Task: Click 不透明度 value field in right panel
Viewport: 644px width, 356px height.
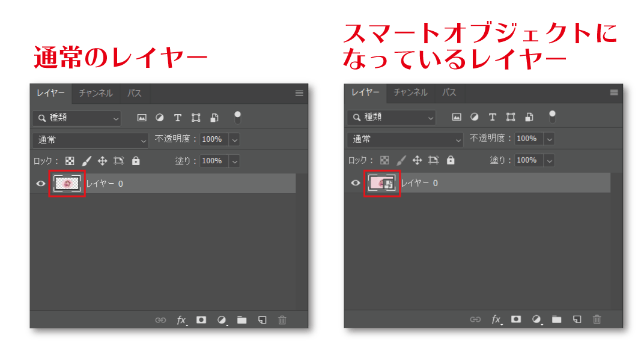Action: [x=529, y=139]
